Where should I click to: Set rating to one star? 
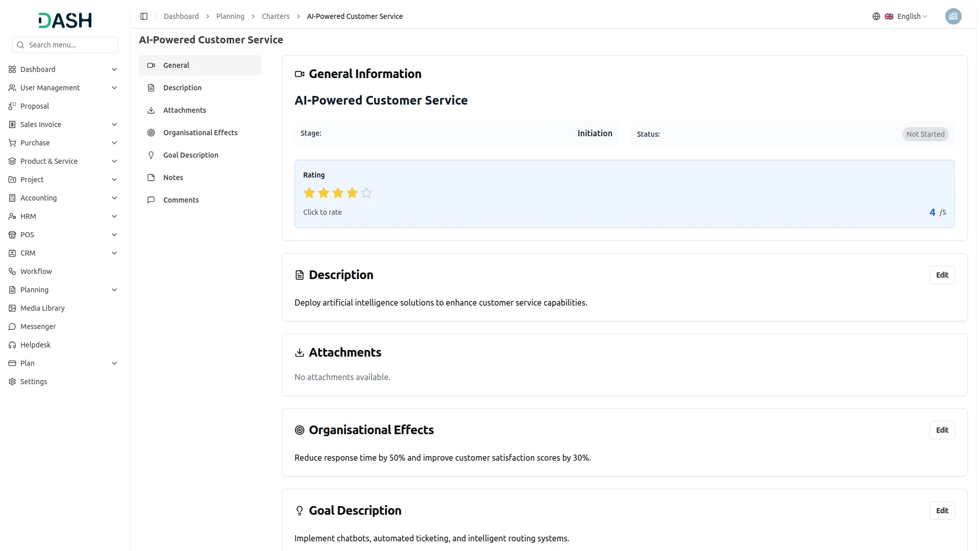309,193
